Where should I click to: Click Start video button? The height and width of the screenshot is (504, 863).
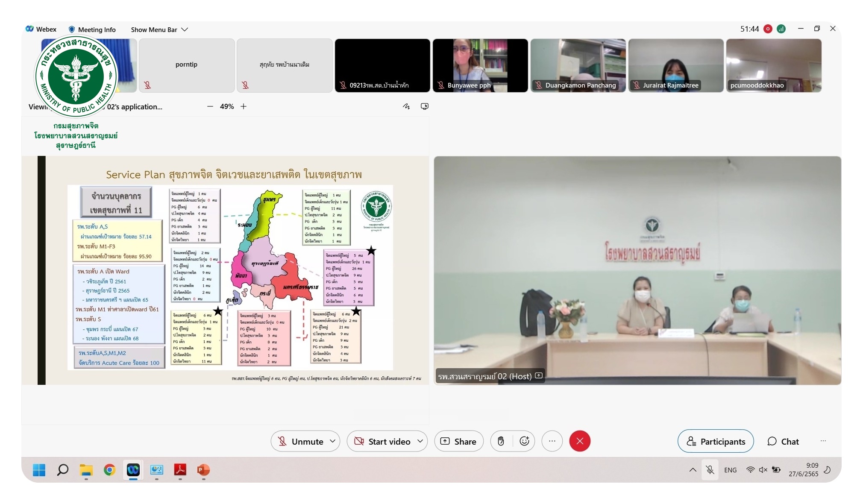tap(383, 441)
